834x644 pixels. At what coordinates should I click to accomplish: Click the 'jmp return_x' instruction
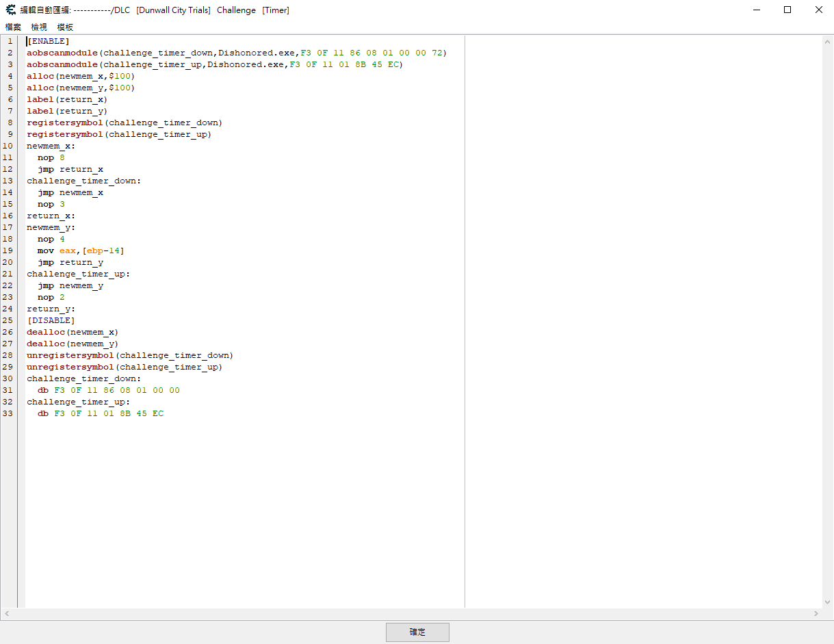[70, 169]
